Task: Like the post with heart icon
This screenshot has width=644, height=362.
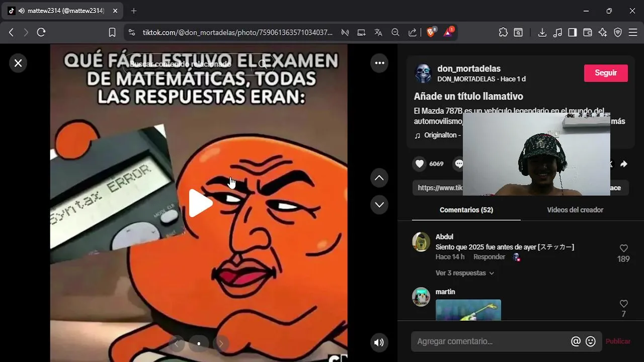Action: 420,164
